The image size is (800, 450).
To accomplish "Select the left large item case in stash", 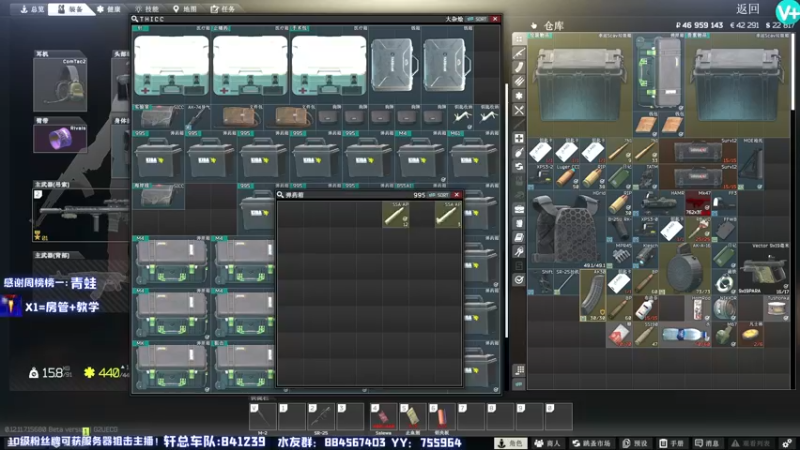I will coord(580,85).
